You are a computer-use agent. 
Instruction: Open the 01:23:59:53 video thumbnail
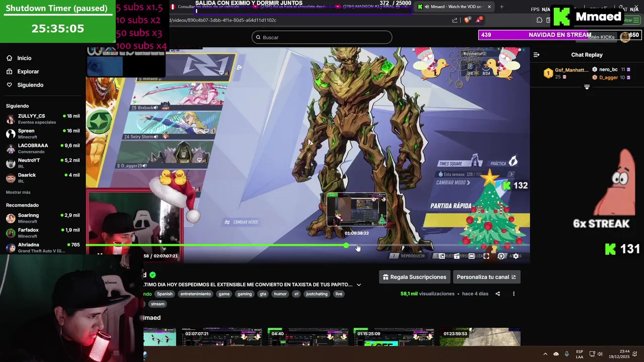pyautogui.click(x=480, y=337)
